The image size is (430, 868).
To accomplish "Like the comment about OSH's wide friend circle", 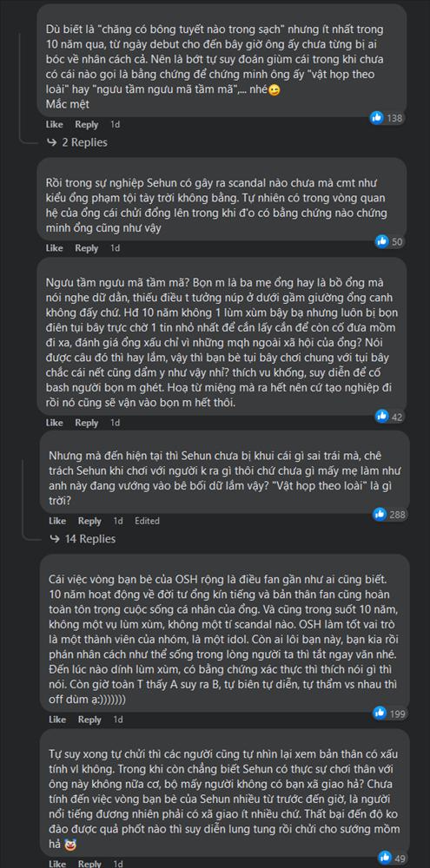I will click(x=56, y=720).
